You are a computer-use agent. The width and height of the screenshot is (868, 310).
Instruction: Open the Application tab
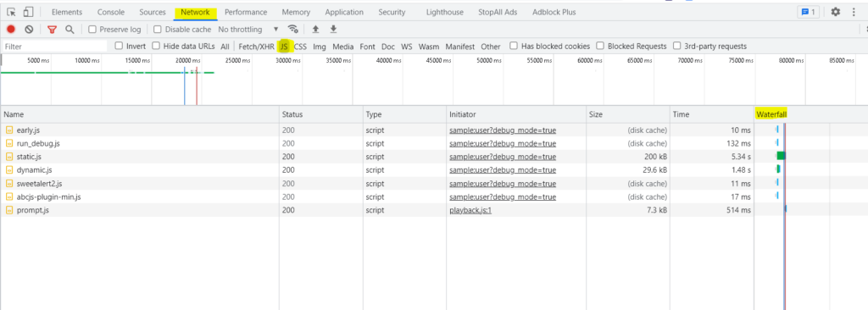344,12
